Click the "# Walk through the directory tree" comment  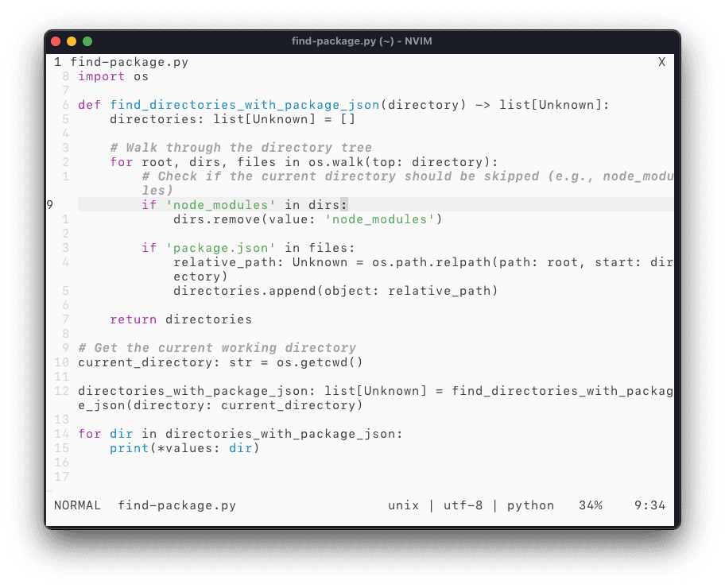click(x=240, y=148)
